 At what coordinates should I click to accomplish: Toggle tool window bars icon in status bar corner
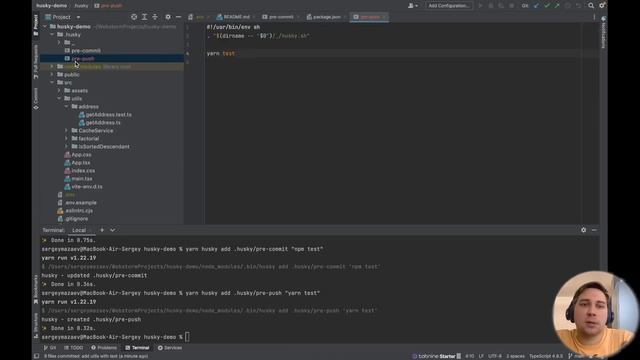pyautogui.click(x=36, y=356)
